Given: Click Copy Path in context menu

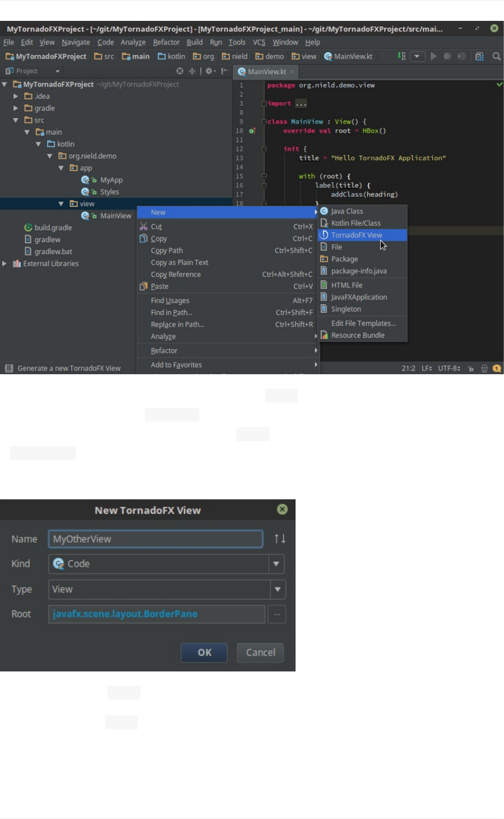Looking at the screenshot, I should (x=228, y=250).
